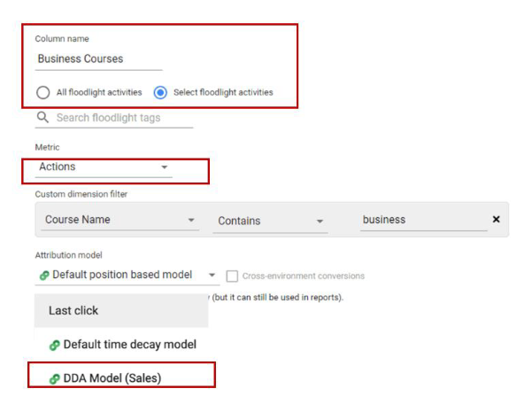
Task: Click the link icon beside DDA Model (Sales)
Action: tap(55, 378)
